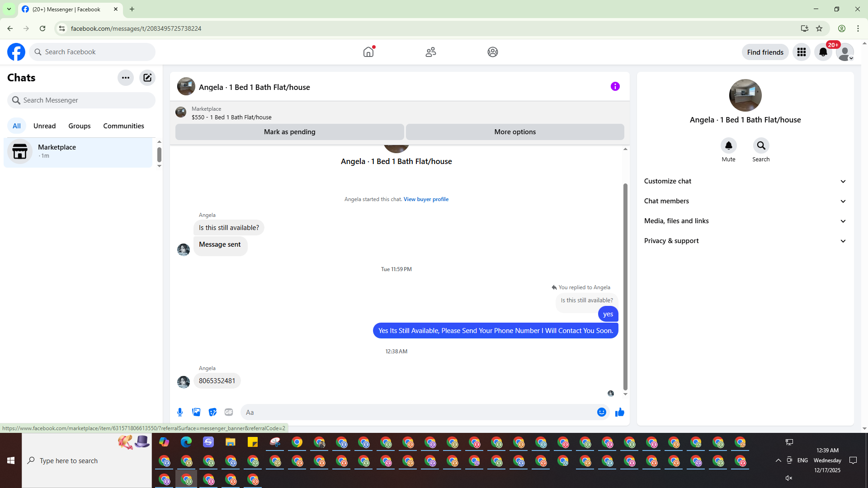Expand Media, files and links section
This screenshot has width=868, height=488.
pos(745,221)
